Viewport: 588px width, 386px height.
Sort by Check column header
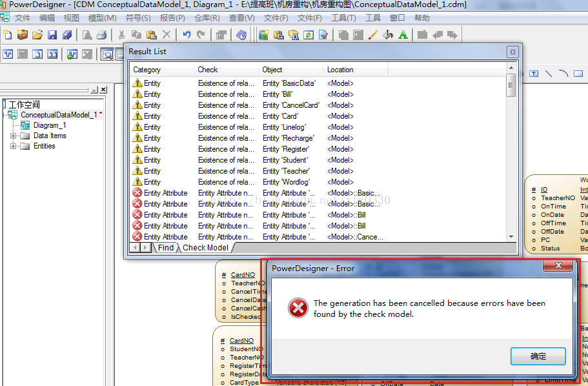[226, 70]
